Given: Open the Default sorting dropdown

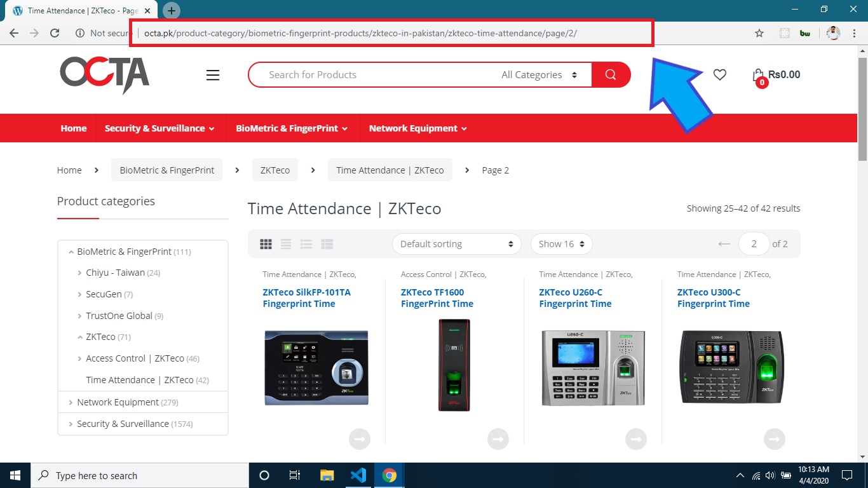Looking at the screenshot, I should pyautogui.click(x=457, y=244).
